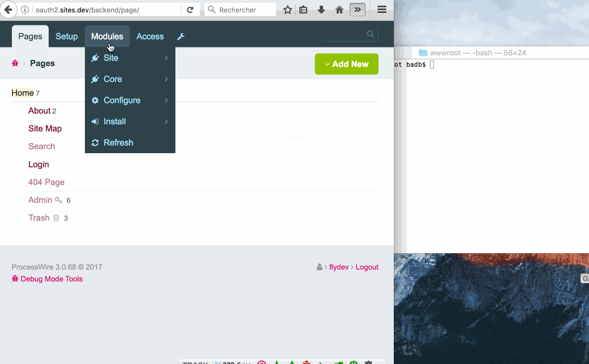Viewport: 589px width, 364px height.
Task: Open the downloads arrow icon
Action: (x=321, y=10)
